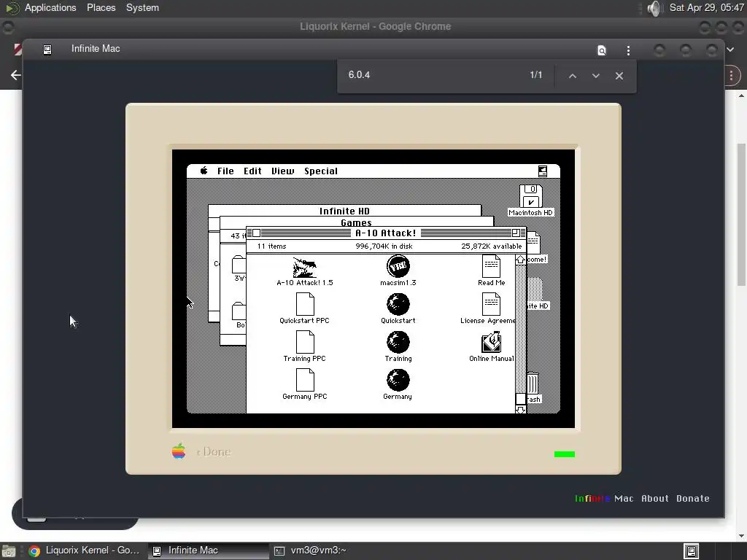Image resolution: width=747 pixels, height=560 pixels.
Task: Click the tray icon at bottom-right panel
Action: [692, 551]
